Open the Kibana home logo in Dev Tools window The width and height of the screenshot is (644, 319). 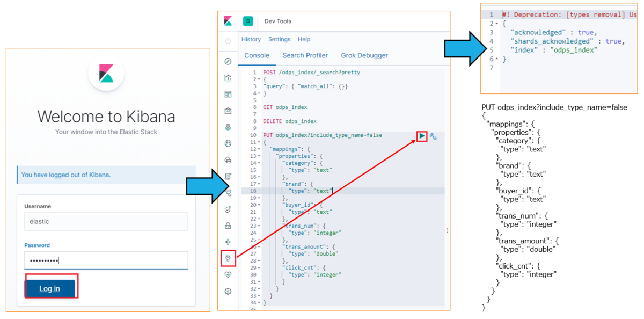(x=228, y=21)
